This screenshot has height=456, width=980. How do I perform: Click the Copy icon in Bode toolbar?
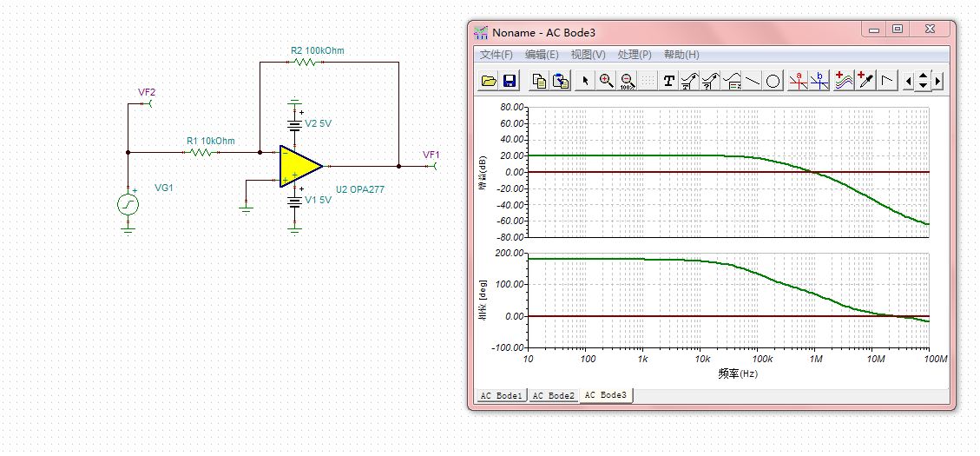click(x=539, y=81)
